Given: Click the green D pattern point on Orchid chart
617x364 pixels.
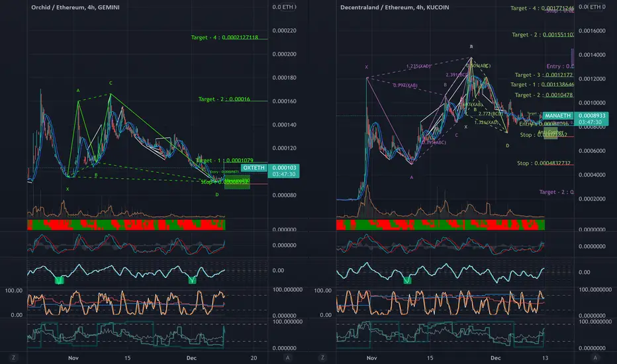Looking at the screenshot, I should tap(217, 195).
